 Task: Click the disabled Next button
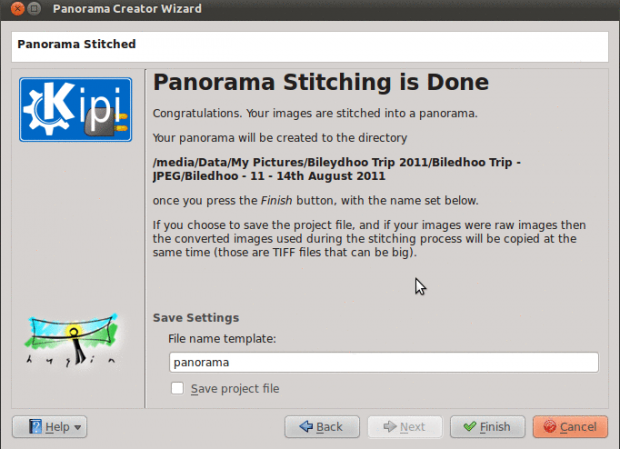point(403,427)
